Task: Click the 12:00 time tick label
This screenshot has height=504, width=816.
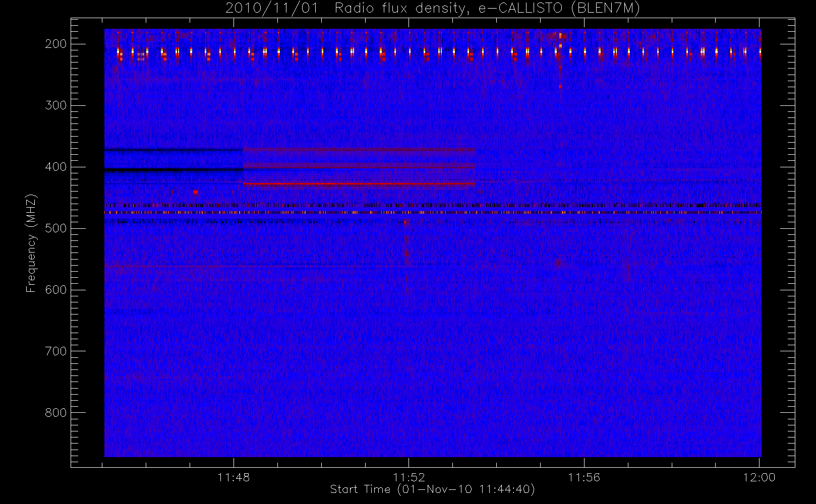Action: pyautogui.click(x=760, y=477)
